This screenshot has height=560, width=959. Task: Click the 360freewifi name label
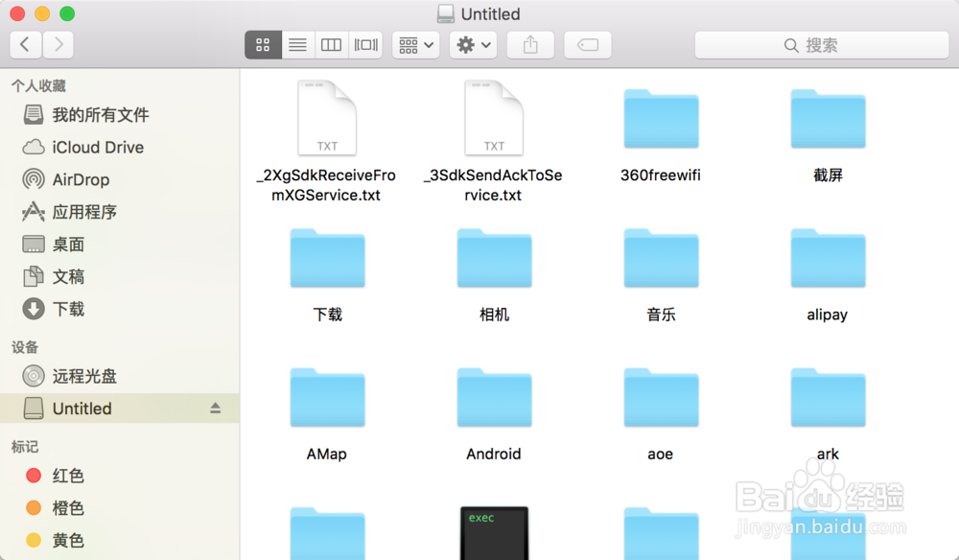coord(661,175)
